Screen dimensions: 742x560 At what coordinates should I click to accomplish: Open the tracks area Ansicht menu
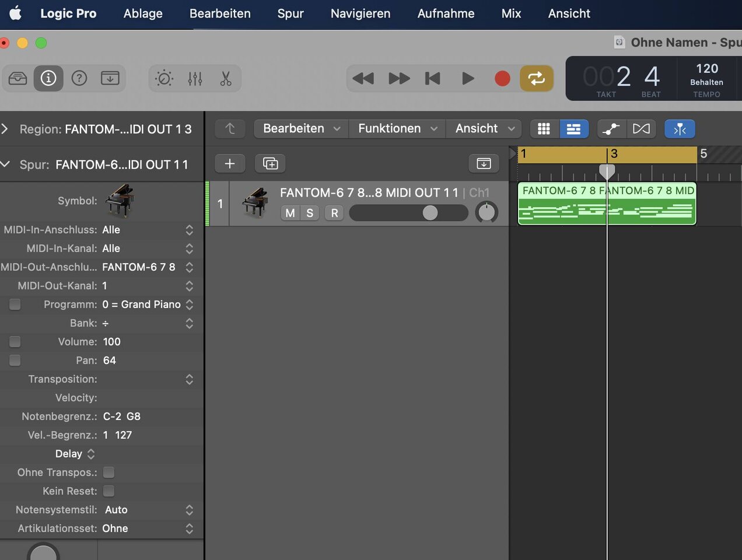tap(484, 129)
